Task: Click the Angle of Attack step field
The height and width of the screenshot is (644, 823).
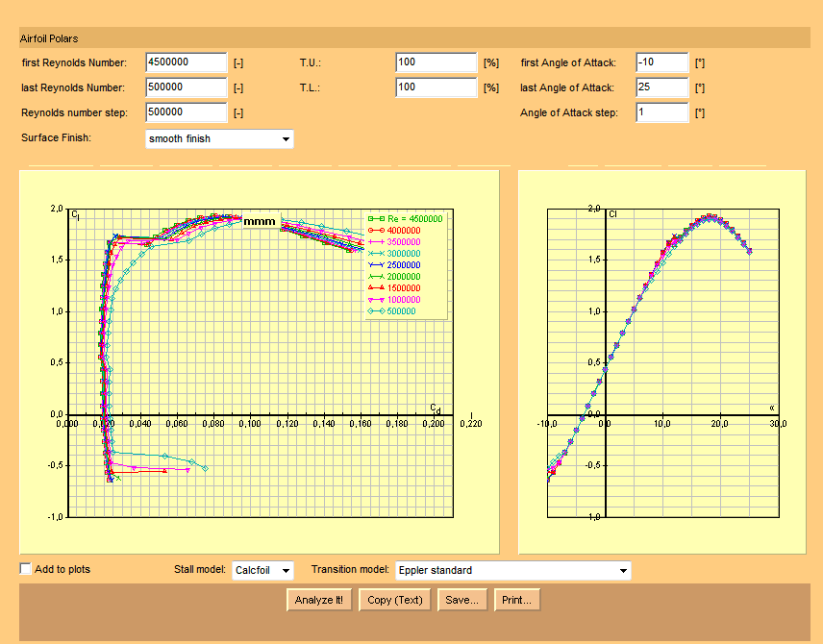Action: point(661,112)
